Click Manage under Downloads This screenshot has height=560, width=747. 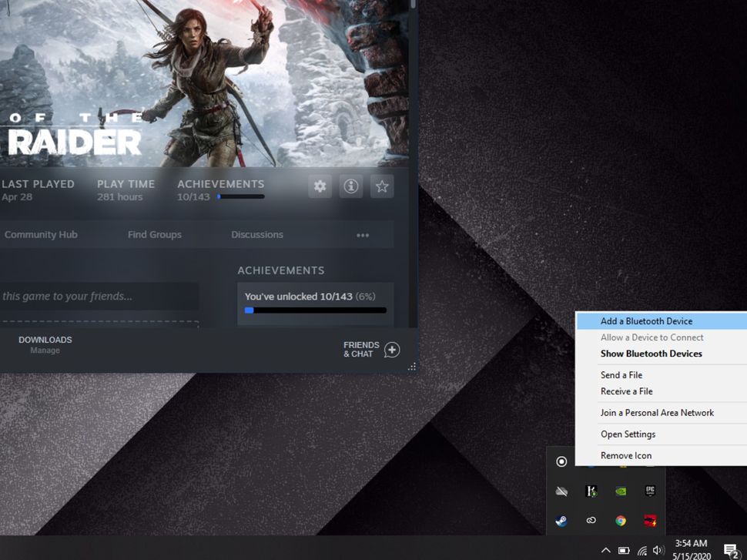click(x=45, y=350)
